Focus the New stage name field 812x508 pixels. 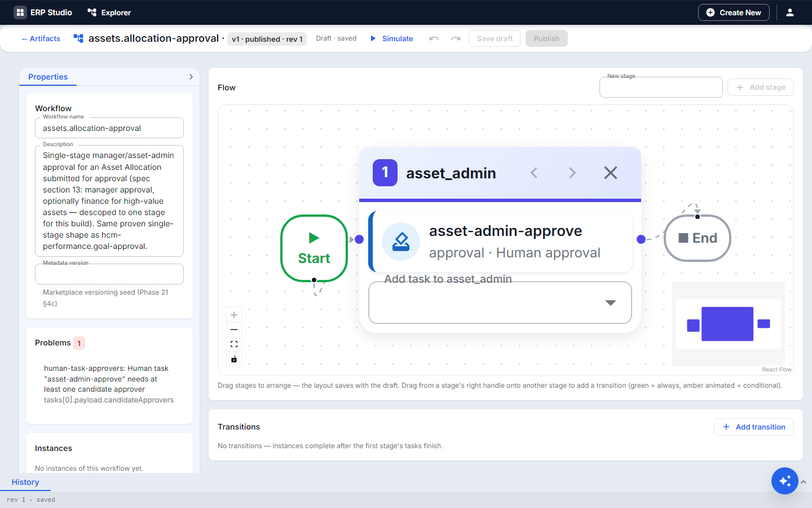(x=661, y=87)
